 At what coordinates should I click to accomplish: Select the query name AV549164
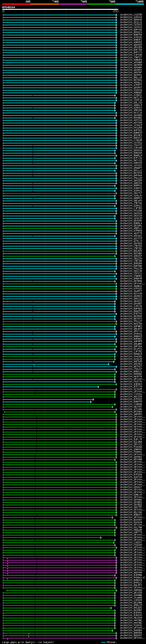[x=8, y=7]
